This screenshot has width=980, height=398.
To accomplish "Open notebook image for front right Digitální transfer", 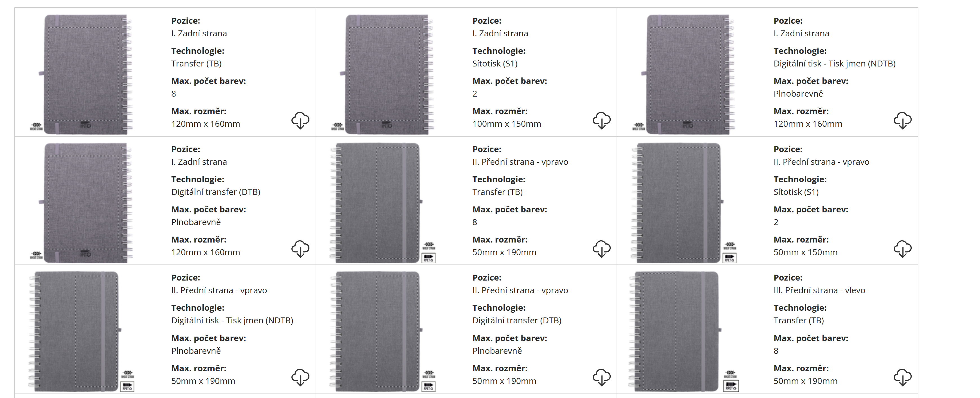I will 383,331.
